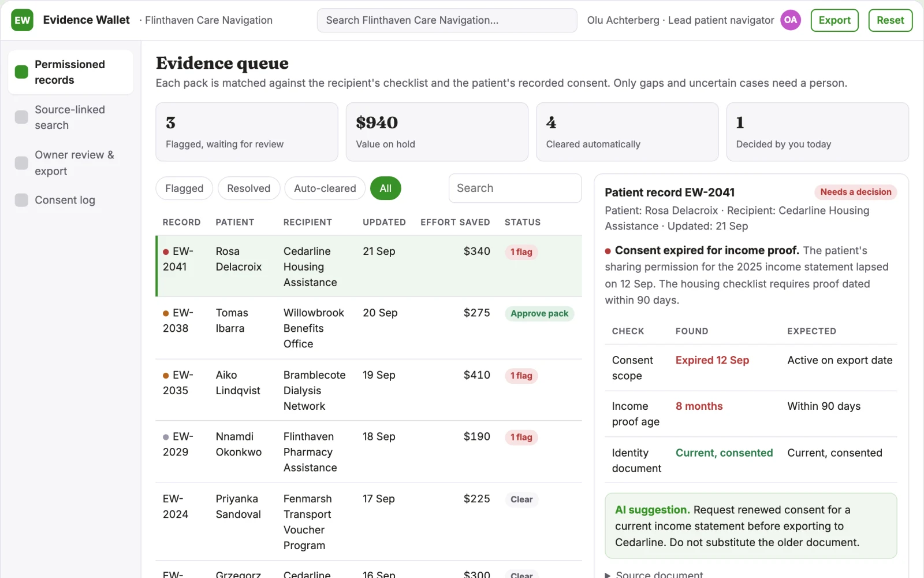Expand the Source document disclosure
This screenshot has width=924, height=578.
[x=654, y=574]
